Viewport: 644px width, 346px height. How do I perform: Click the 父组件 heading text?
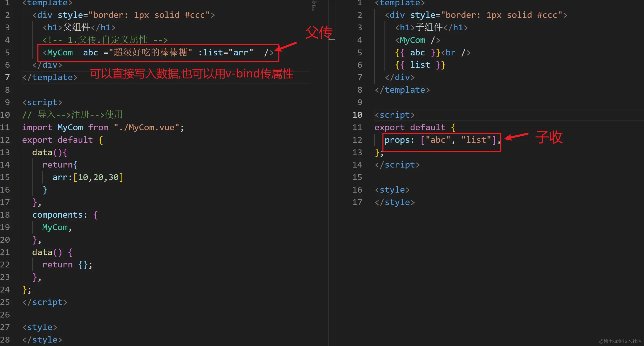76,27
